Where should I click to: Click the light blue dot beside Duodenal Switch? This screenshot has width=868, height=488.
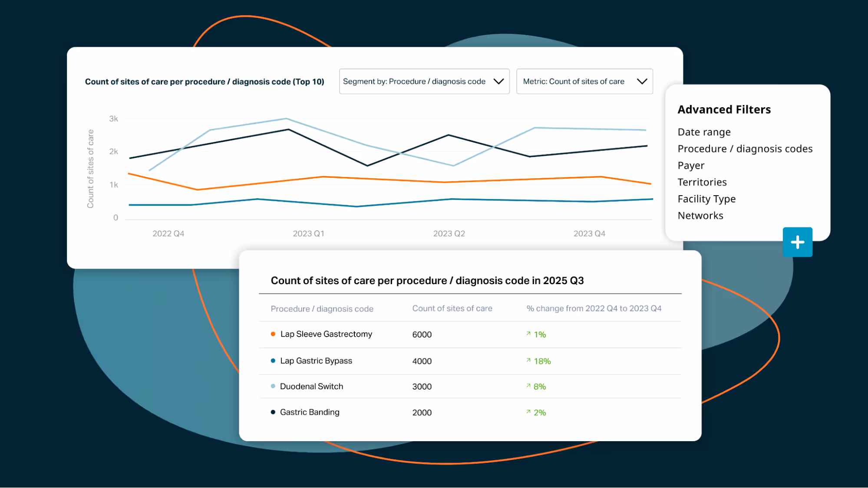pyautogui.click(x=273, y=386)
